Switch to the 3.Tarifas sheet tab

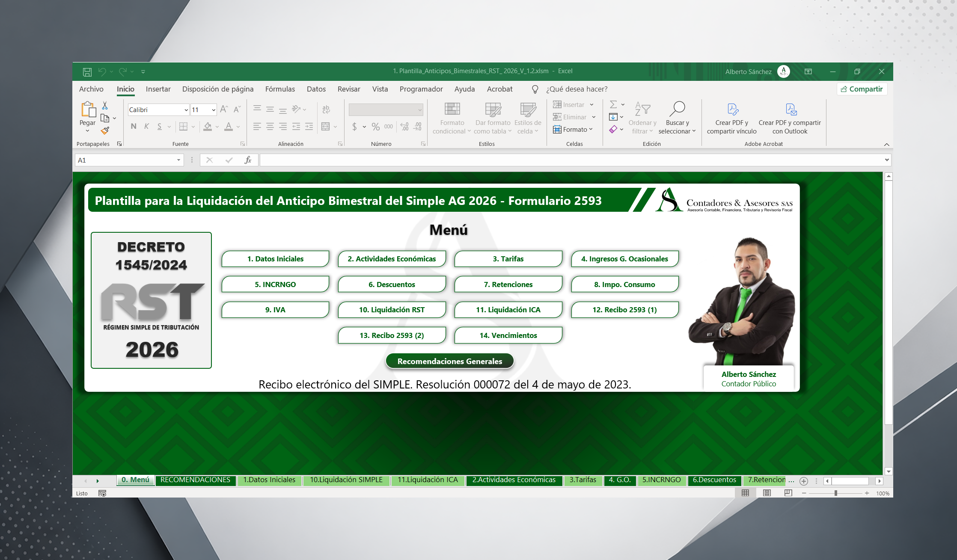pos(583,480)
